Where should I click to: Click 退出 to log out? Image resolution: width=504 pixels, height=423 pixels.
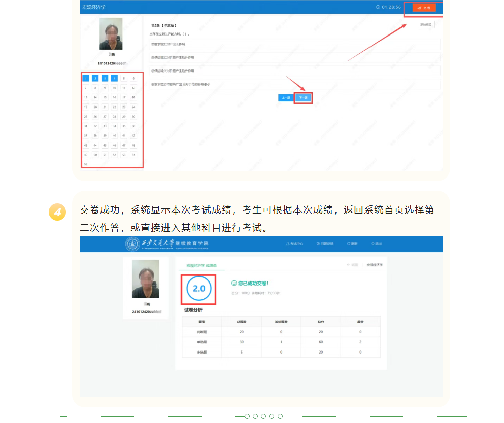tap(376, 244)
